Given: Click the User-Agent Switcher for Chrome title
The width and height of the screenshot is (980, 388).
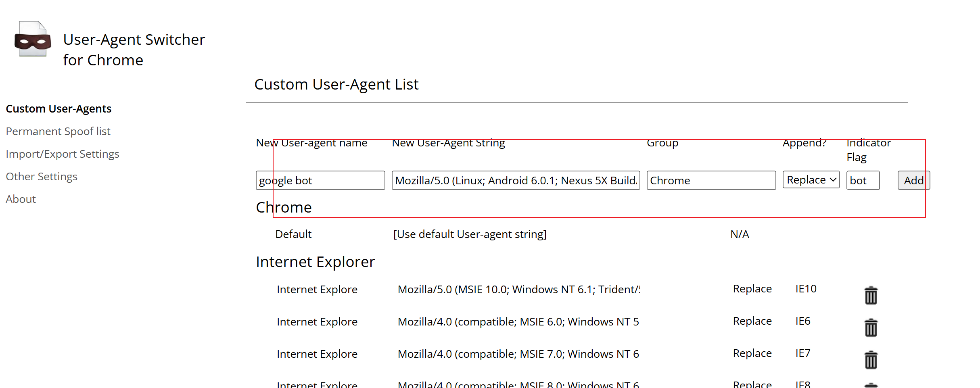Looking at the screenshot, I should 134,50.
